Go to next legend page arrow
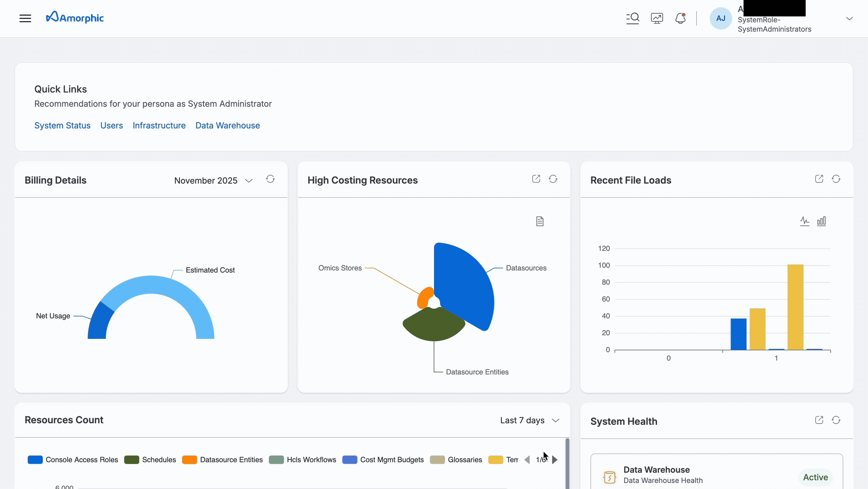Image resolution: width=868 pixels, height=489 pixels. point(555,460)
